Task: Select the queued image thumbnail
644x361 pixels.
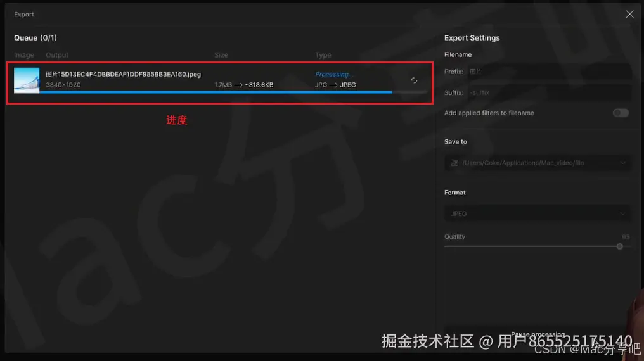Action: [x=27, y=80]
